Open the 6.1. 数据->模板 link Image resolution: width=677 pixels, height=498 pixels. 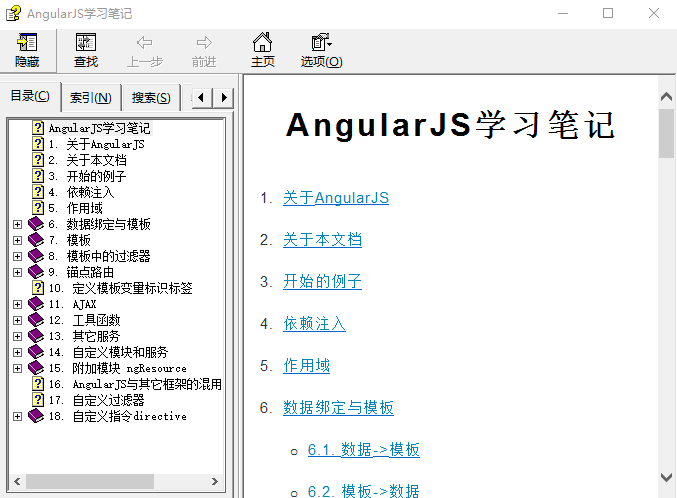tap(363, 450)
